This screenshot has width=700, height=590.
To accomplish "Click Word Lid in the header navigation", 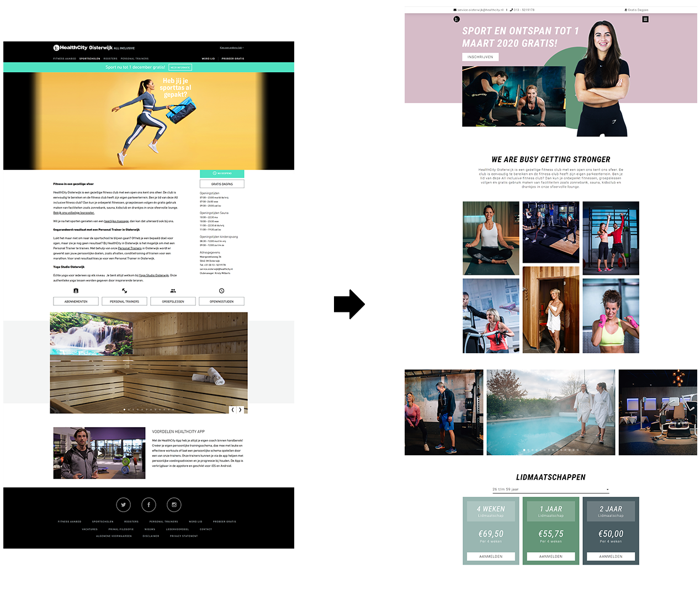I will tap(208, 59).
